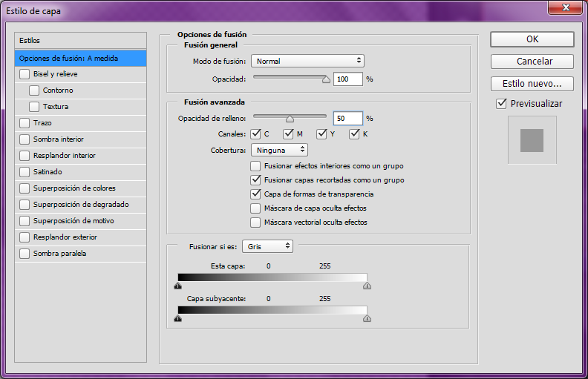Uncheck the M channel checkbox

pyautogui.click(x=288, y=134)
